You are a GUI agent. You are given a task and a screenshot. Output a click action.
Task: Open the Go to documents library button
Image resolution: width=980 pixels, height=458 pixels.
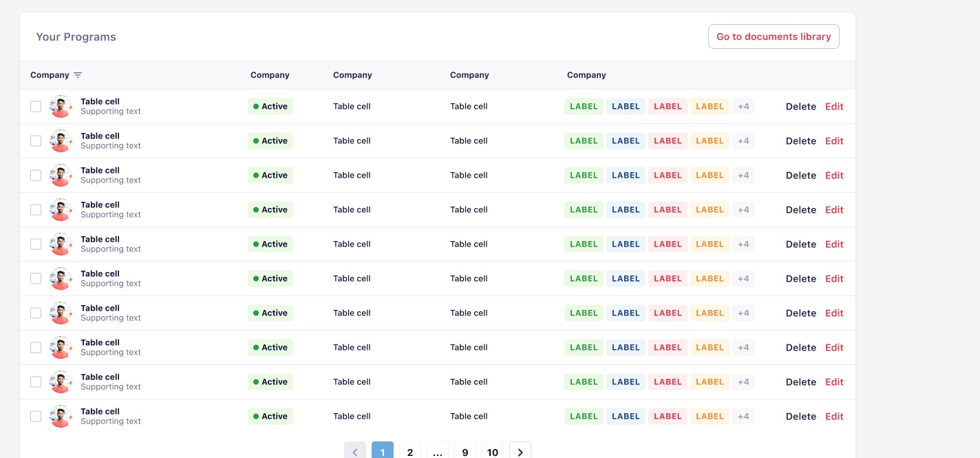[x=774, y=37]
